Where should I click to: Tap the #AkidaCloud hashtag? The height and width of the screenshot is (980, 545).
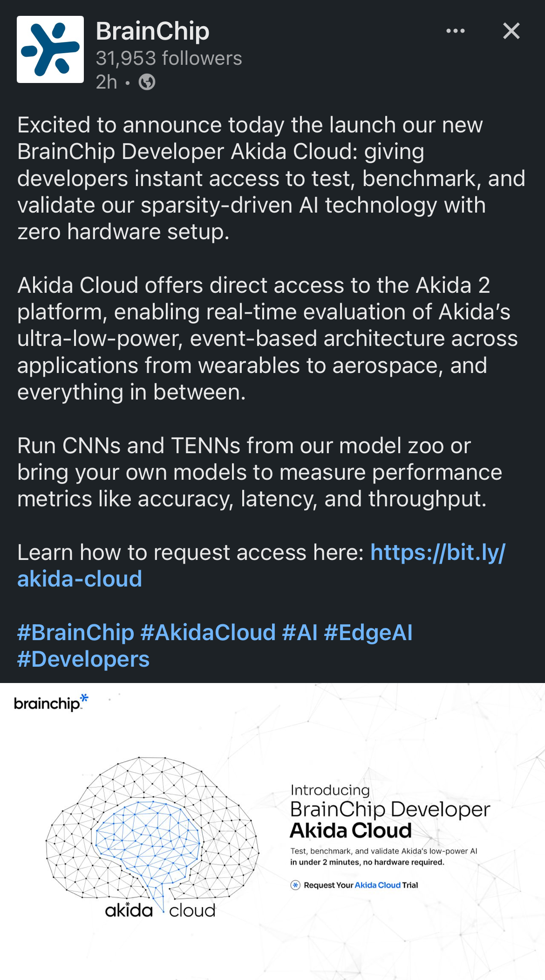pyautogui.click(x=208, y=633)
